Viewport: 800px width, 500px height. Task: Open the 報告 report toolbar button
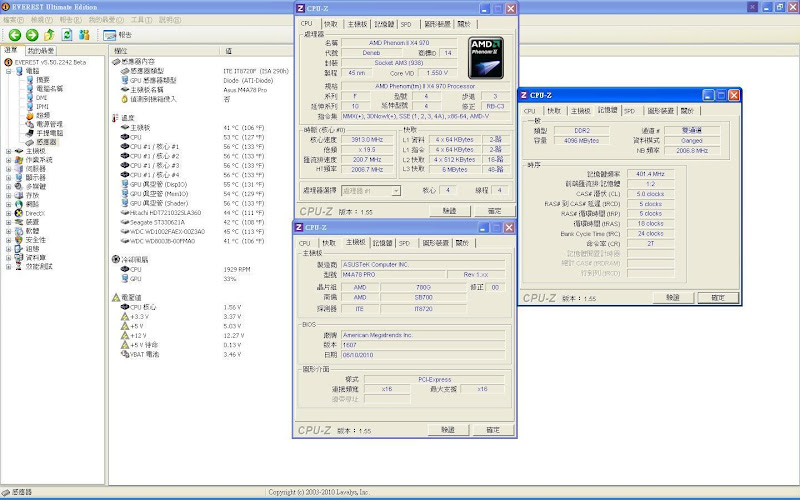click(x=118, y=35)
